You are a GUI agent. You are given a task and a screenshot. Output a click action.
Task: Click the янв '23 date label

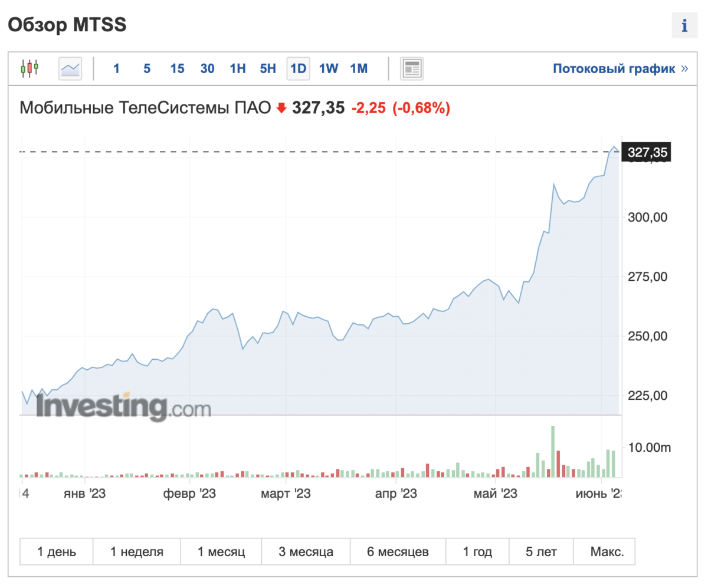coord(84,493)
